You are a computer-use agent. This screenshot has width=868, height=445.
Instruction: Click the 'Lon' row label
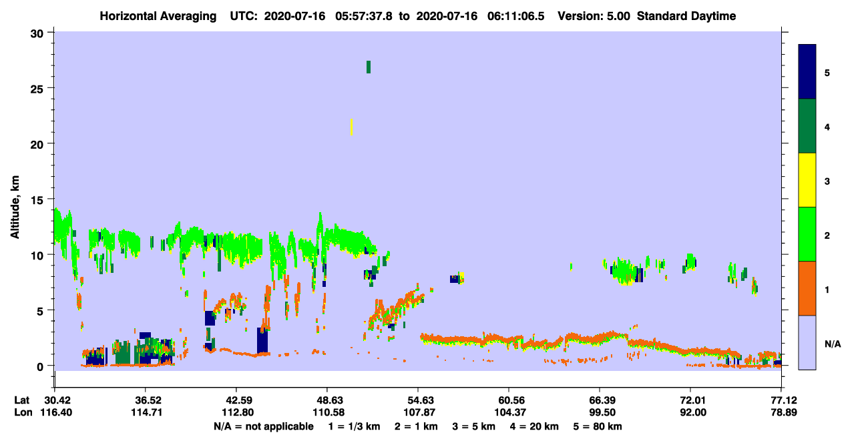pyautogui.click(x=22, y=412)
